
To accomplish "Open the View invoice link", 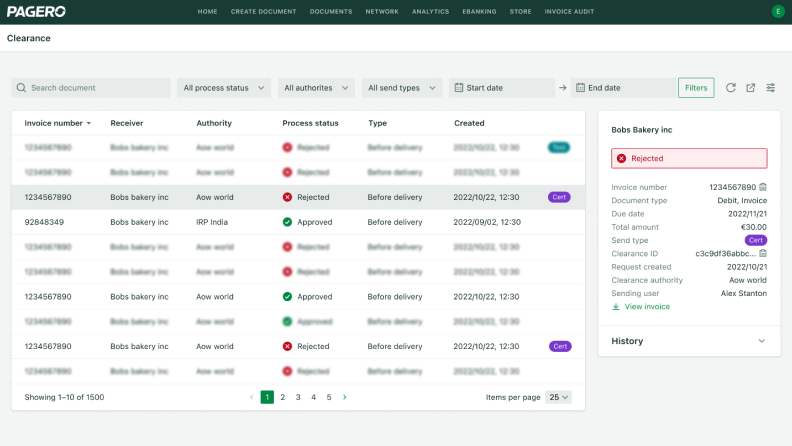I will click(x=646, y=307).
